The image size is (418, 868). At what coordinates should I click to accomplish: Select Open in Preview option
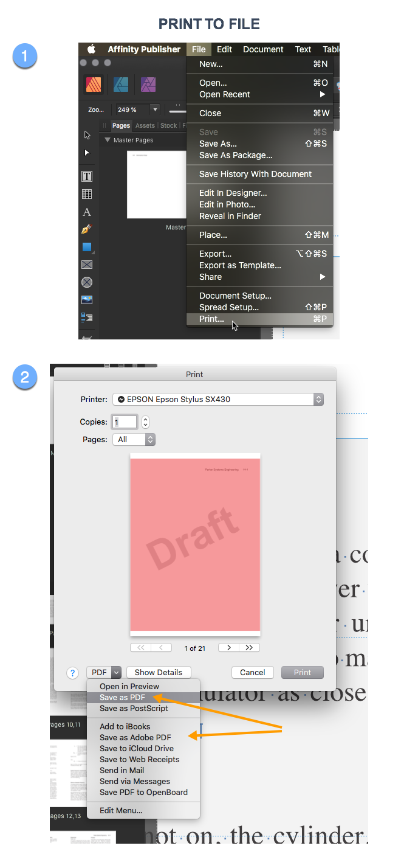(x=143, y=686)
